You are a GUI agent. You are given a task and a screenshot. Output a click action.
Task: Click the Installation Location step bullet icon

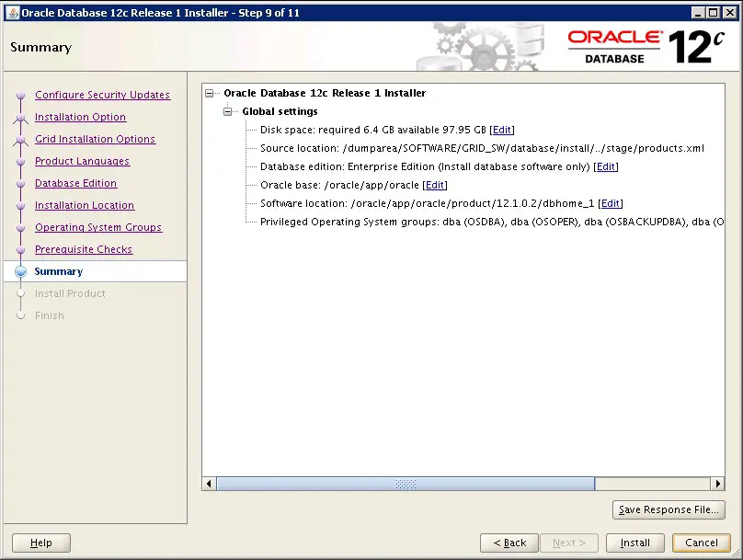tap(20, 206)
